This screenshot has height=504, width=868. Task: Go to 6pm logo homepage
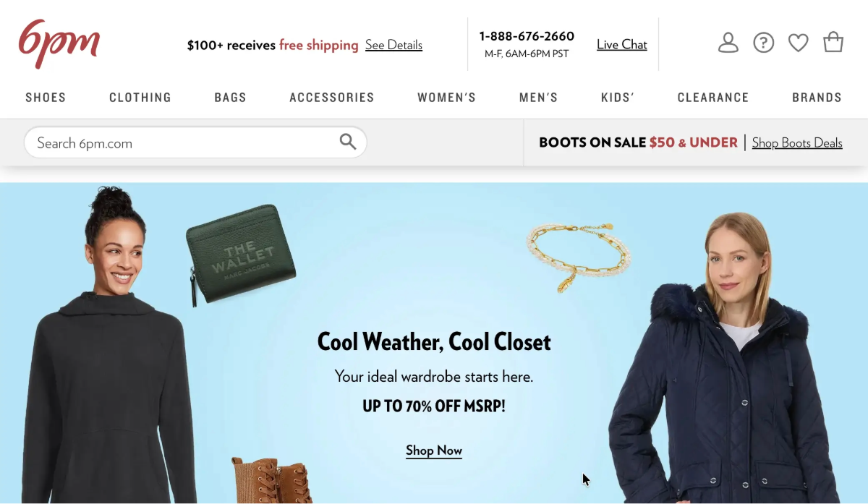(x=59, y=44)
